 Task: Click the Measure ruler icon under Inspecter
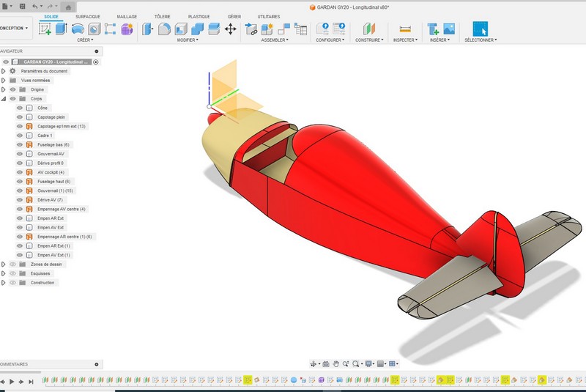click(405, 29)
